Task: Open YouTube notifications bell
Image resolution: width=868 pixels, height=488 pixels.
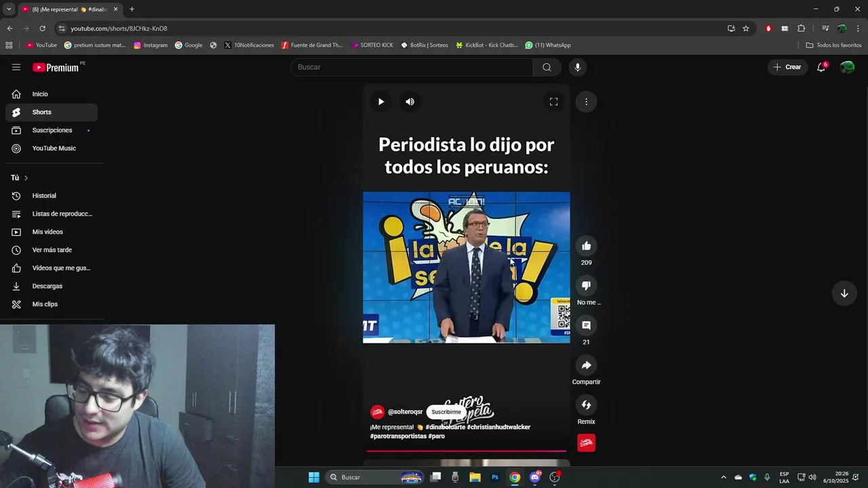Action: (x=821, y=67)
